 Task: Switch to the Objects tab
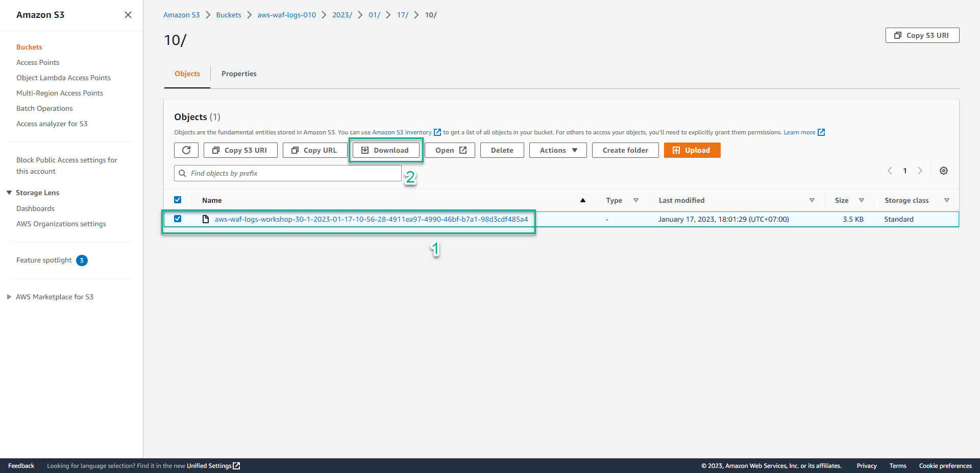(187, 74)
